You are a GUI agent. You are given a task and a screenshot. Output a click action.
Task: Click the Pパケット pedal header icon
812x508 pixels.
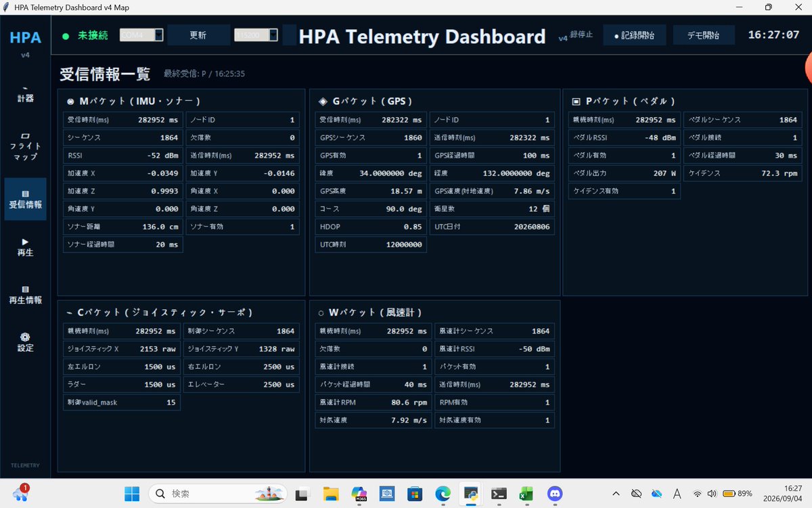tap(576, 101)
